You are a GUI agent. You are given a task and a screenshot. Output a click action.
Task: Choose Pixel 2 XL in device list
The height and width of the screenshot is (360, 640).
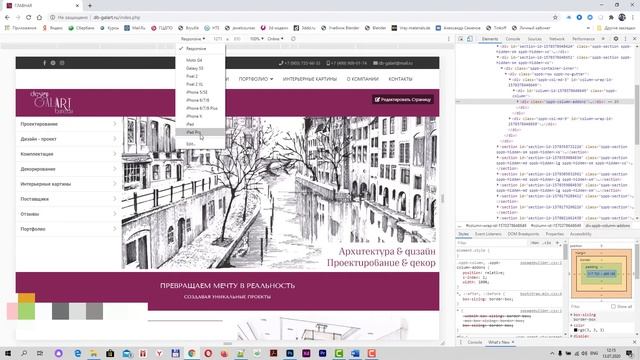200,84
